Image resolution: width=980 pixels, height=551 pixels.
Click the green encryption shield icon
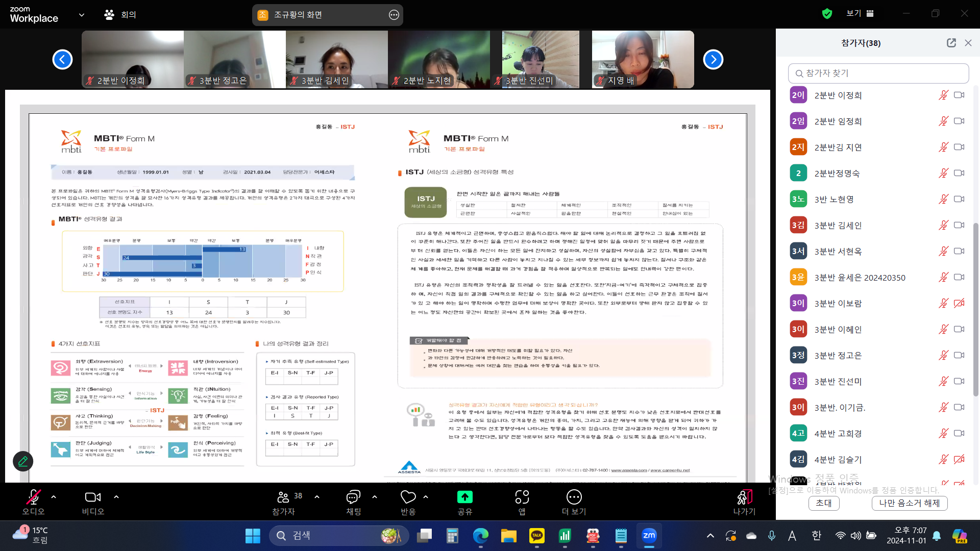827,14
